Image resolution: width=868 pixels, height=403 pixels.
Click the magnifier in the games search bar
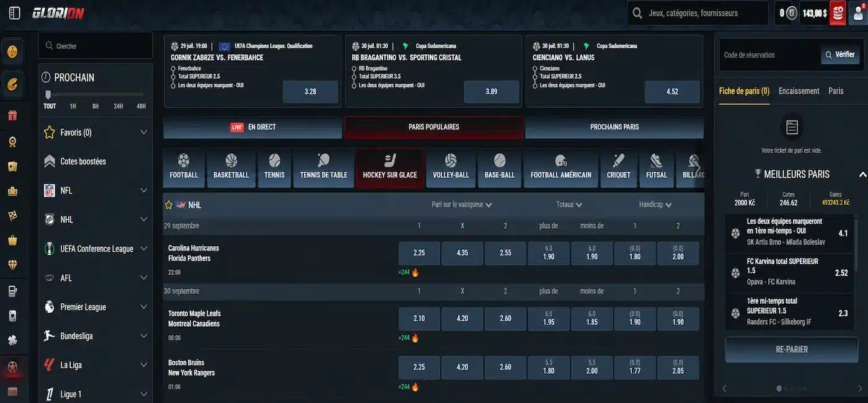pos(637,13)
